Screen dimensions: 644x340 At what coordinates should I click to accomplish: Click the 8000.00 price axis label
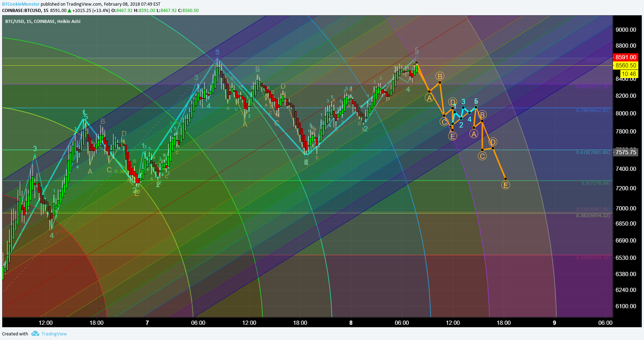click(626, 113)
